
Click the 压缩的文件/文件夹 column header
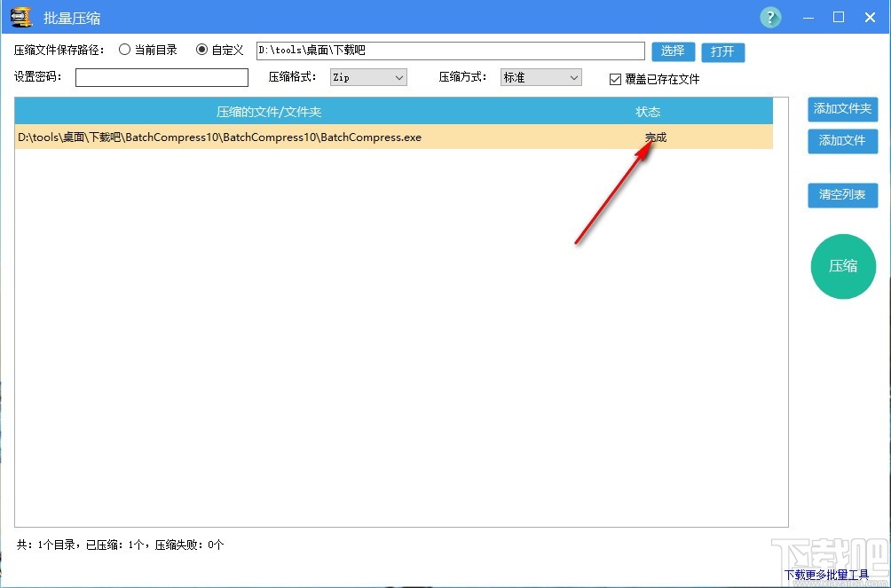pos(269,112)
